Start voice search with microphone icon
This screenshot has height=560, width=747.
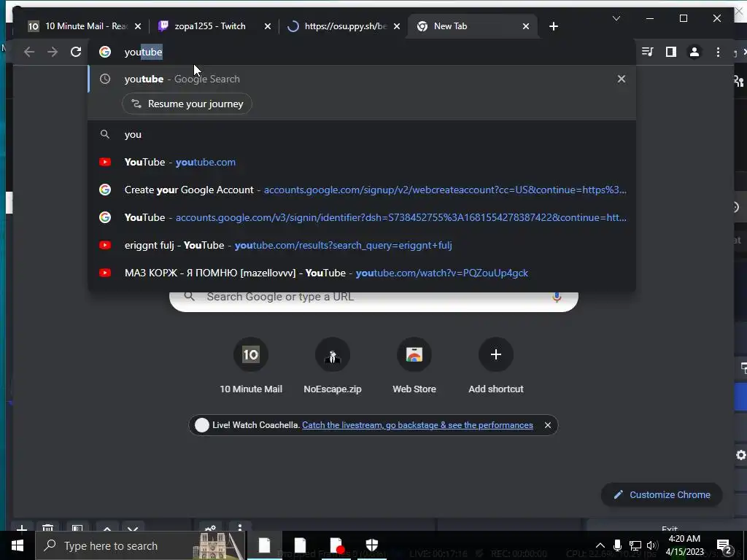[x=556, y=297]
